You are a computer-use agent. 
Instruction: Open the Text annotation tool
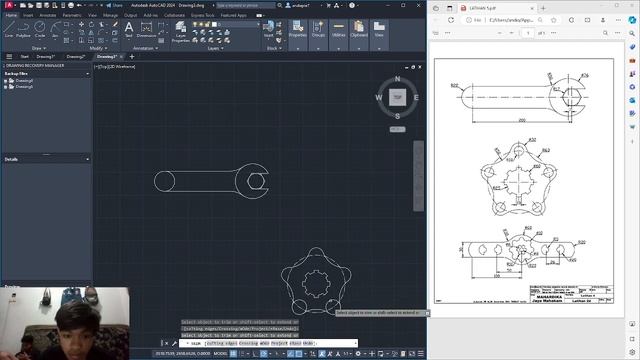click(129, 29)
